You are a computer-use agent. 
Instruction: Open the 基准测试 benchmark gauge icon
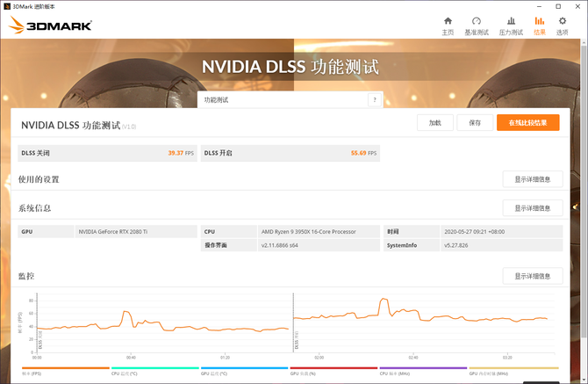tap(477, 25)
